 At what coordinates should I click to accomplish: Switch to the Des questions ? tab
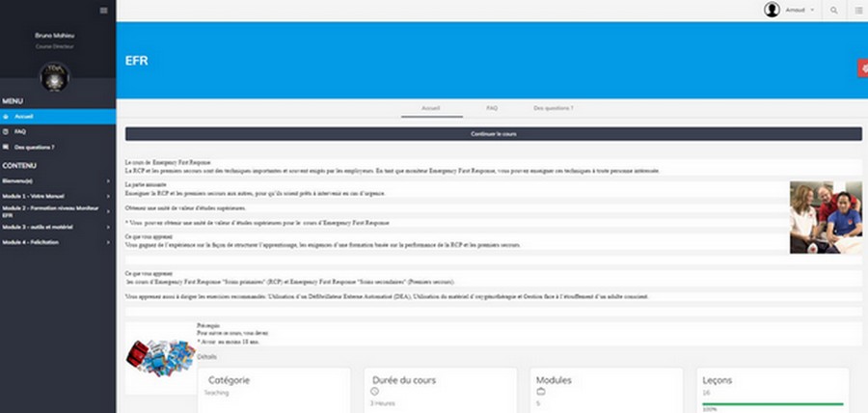coord(553,108)
